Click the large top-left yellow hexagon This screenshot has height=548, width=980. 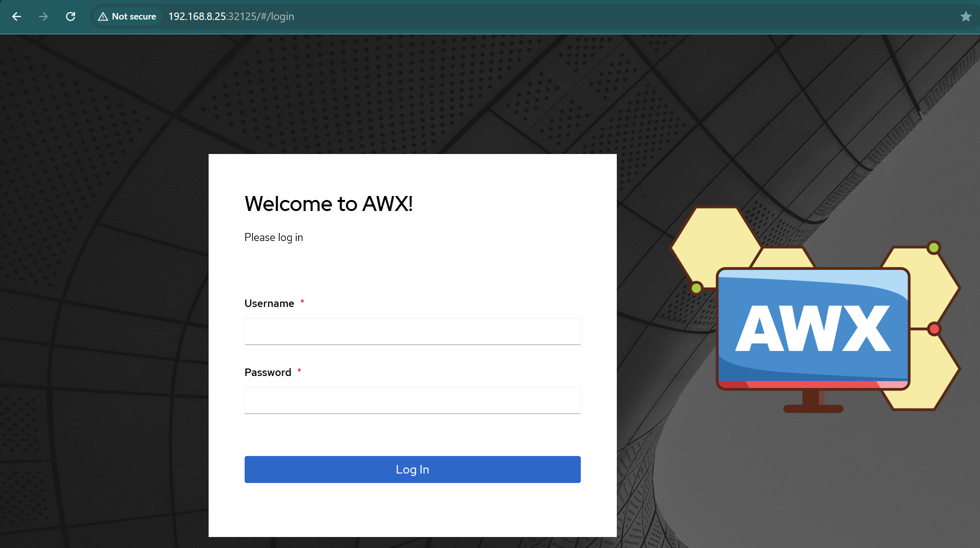point(715,240)
